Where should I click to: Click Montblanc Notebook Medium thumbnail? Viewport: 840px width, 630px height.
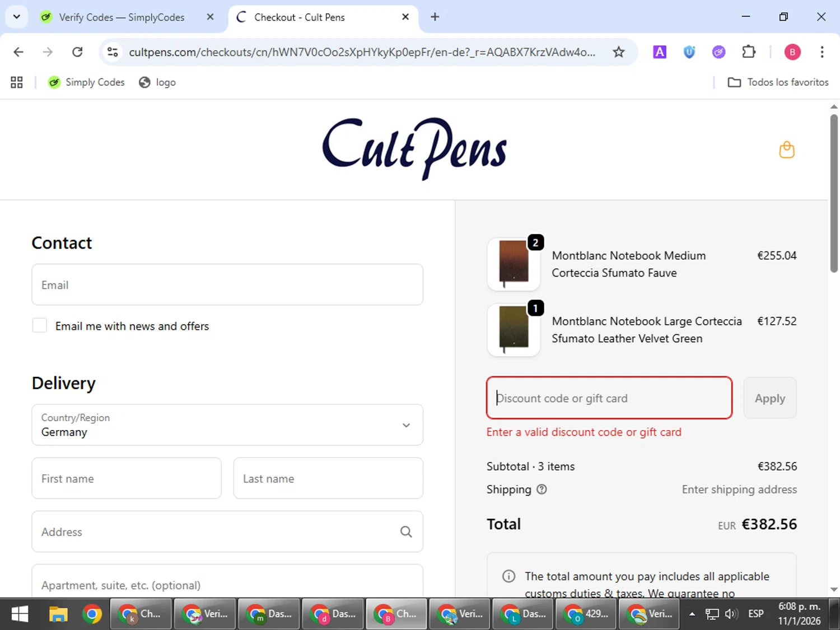[x=514, y=264]
